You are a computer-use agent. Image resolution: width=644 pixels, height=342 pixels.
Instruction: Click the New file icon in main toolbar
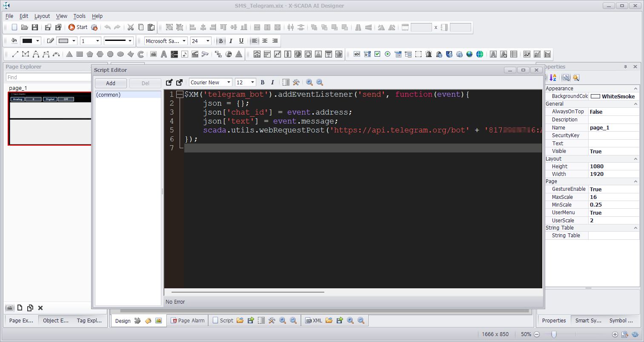(x=14, y=27)
